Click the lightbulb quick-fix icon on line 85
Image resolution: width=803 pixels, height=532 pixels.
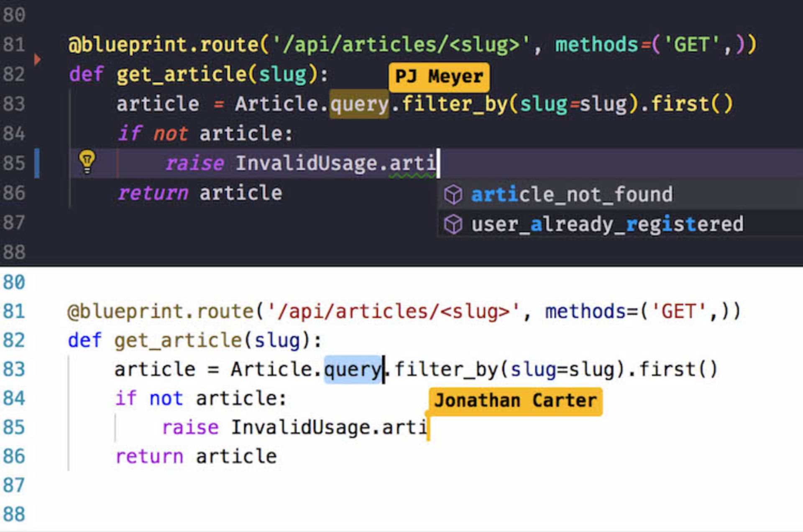(x=87, y=161)
